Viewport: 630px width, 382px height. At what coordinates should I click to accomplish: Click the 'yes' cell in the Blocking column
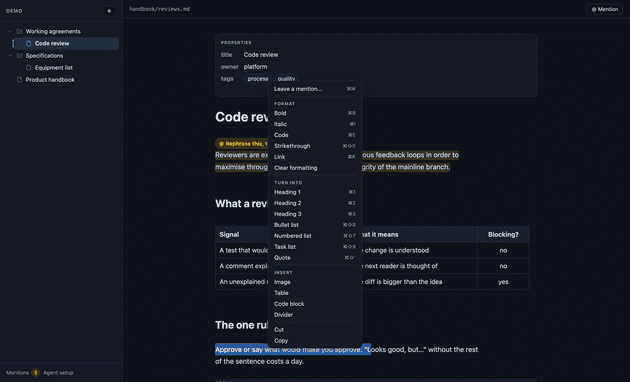tap(503, 282)
